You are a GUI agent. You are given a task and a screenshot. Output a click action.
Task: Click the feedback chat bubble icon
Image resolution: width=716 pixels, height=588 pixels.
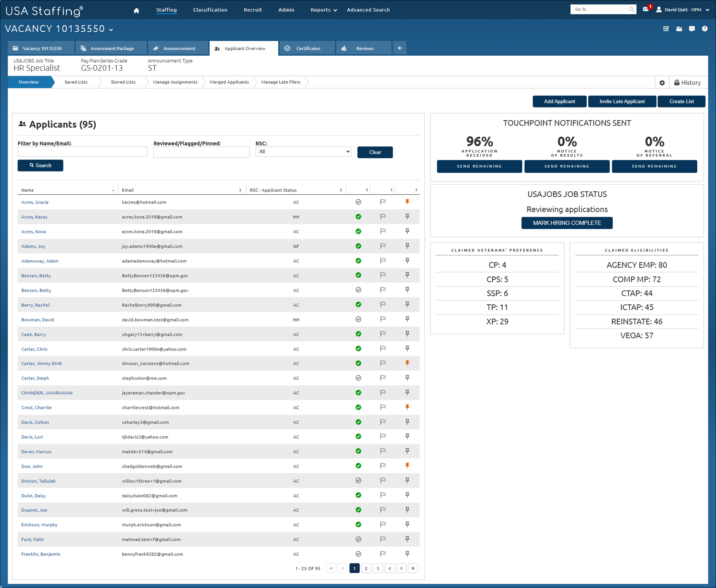(x=692, y=29)
